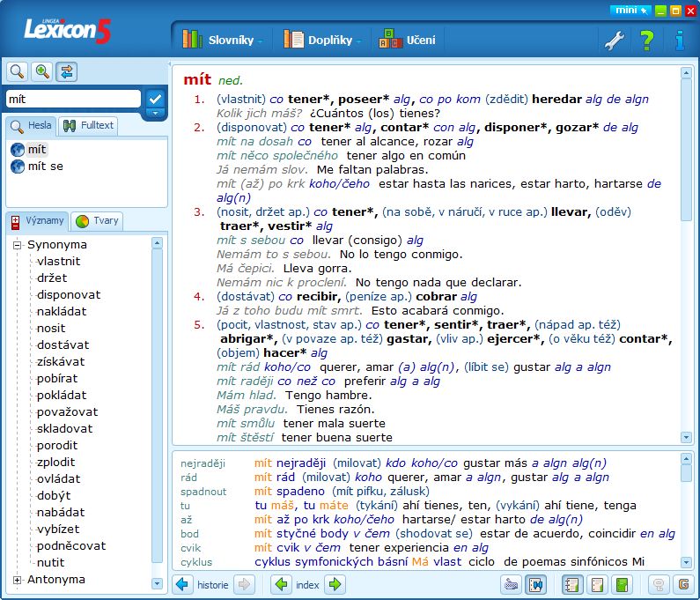Select synonym 'nosit' in the tree

pos(51,329)
